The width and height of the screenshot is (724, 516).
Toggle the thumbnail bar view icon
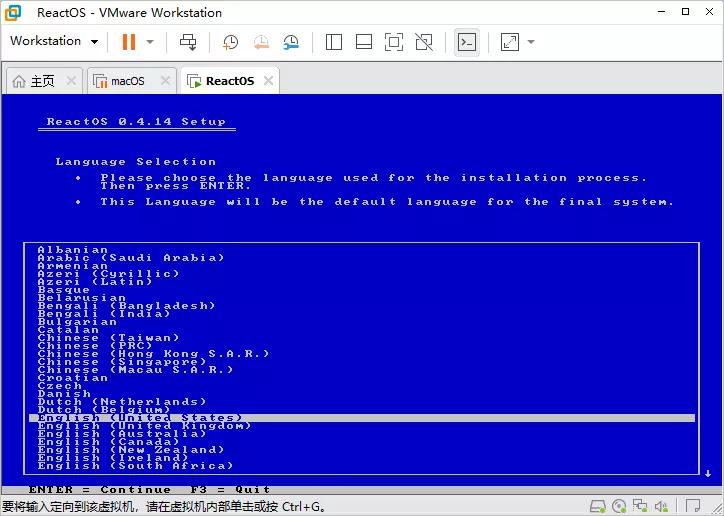[364, 42]
